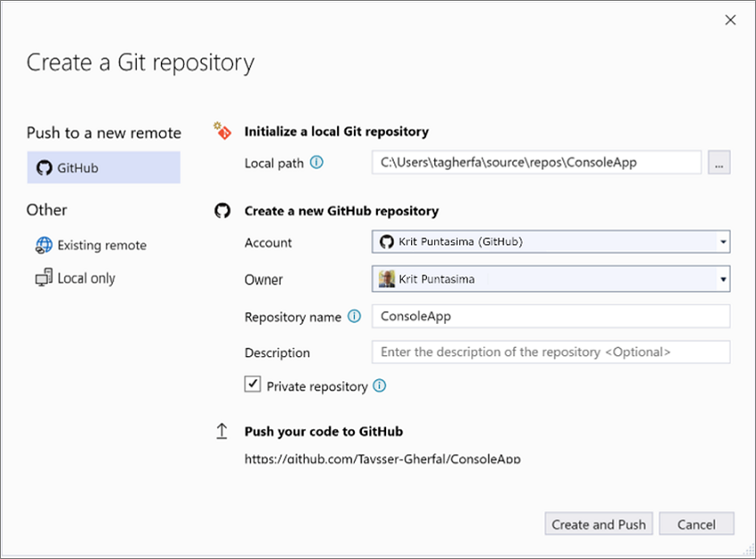Show info tooltip for Local path

coord(316,162)
